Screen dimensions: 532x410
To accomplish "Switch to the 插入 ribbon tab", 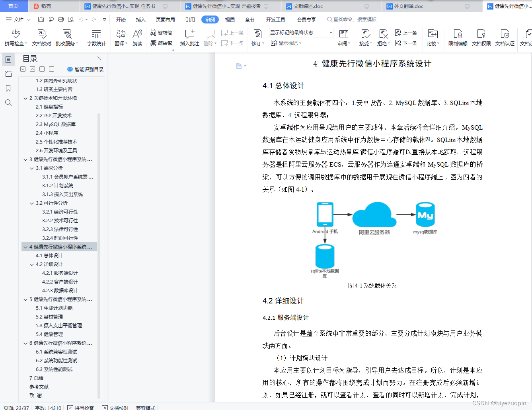I will click(x=141, y=19).
